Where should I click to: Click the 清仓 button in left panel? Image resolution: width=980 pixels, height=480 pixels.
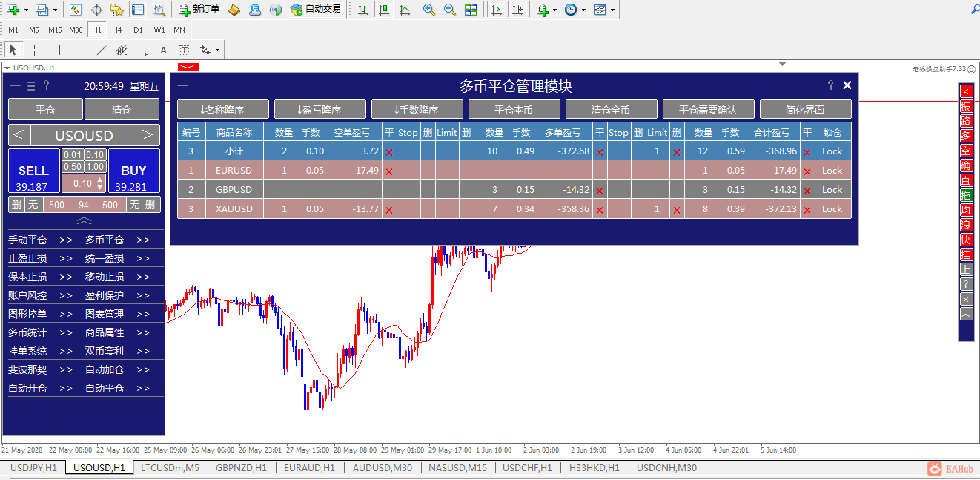pyautogui.click(x=122, y=109)
